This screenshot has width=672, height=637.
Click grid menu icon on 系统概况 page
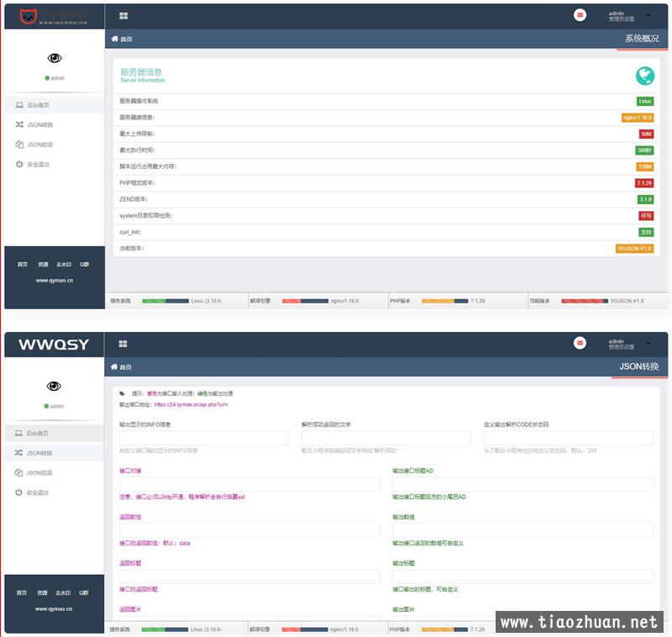(123, 16)
